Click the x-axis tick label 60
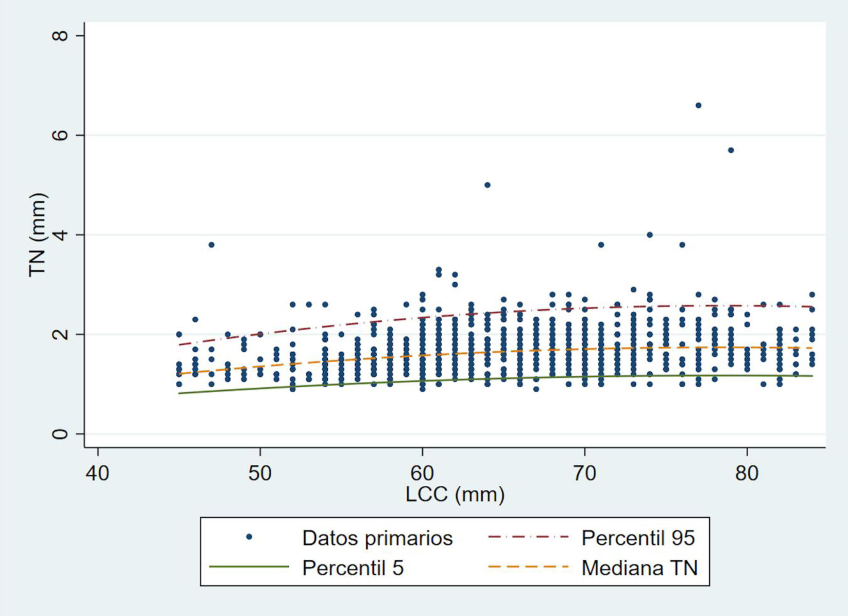Screen dimensions: 848x616 click(x=422, y=473)
